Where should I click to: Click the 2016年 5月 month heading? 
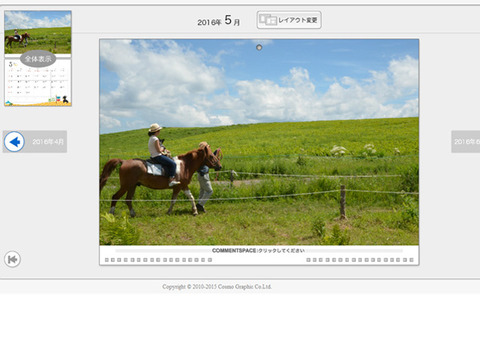click(219, 21)
